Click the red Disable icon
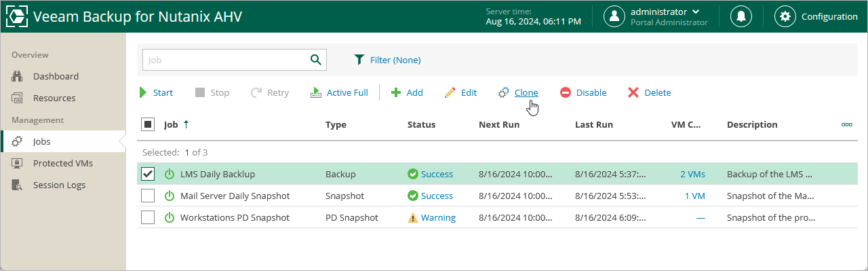The image size is (868, 271). pyautogui.click(x=566, y=92)
